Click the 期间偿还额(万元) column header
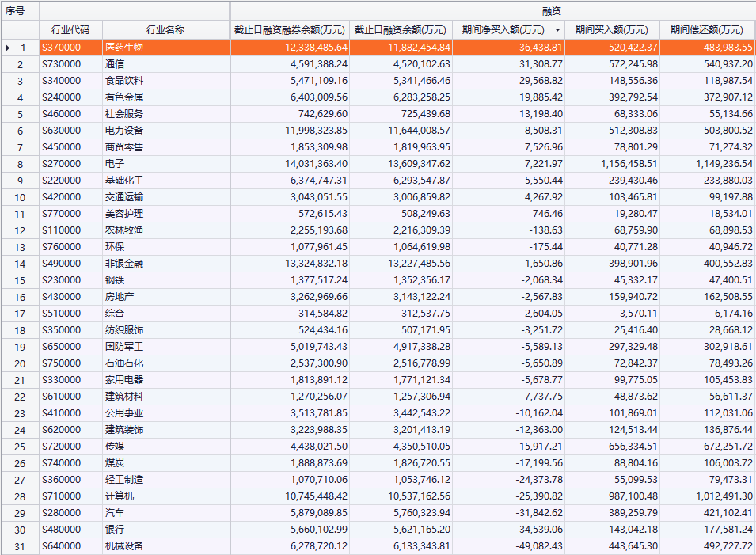Screen dimensions: 756x555 tap(707, 30)
